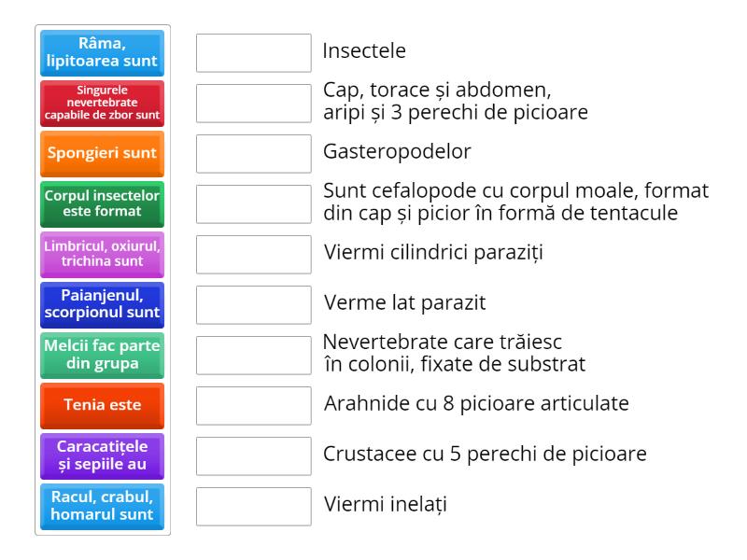Click the orange 'Tenia este' tile

coord(103,406)
